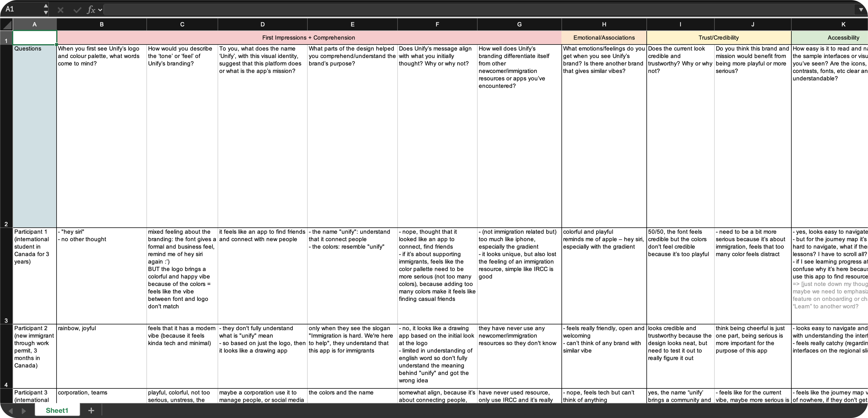Select question 'Does Unify's message align…'
Screen dimensions: 868x418
(x=437, y=136)
